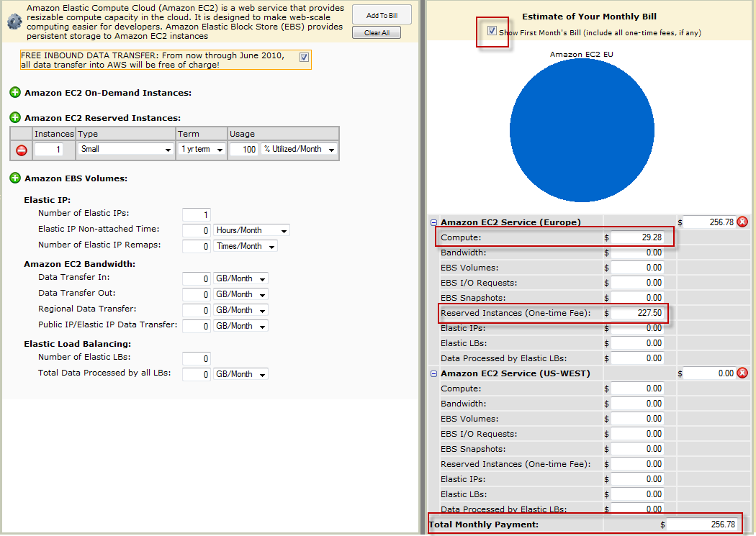The width and height of the screenshot is (756, 536).
Task: Add an Amazon EBS Volumes row
Action: pyautogui.click(x=15, y=178)
